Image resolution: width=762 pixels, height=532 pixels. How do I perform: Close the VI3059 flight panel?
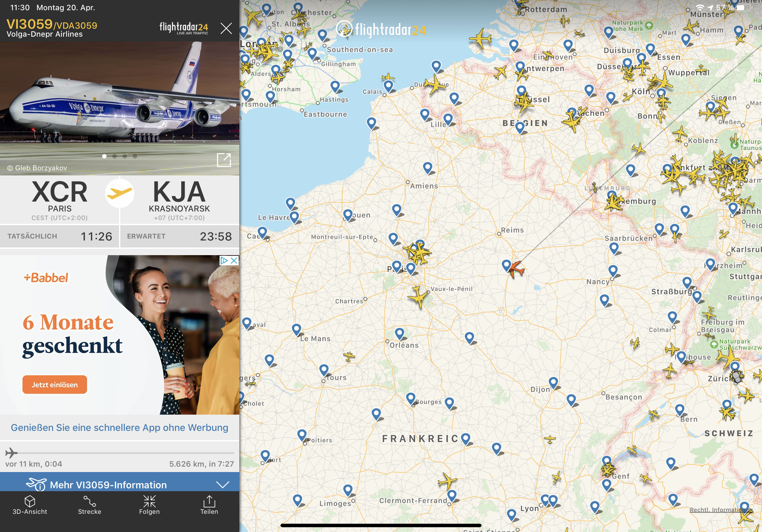point(226,28)
